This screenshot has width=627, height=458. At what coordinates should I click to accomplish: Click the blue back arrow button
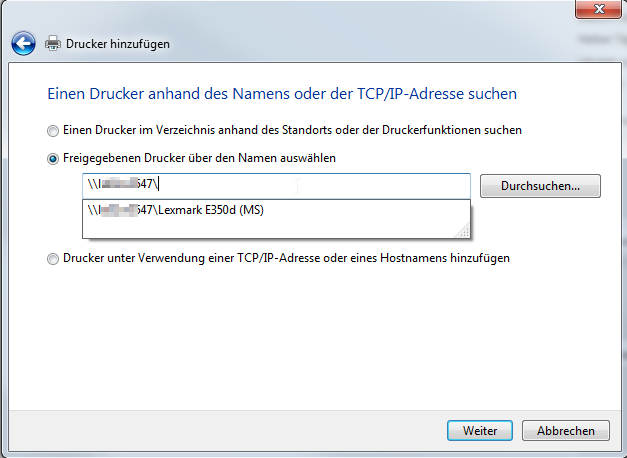24,43
